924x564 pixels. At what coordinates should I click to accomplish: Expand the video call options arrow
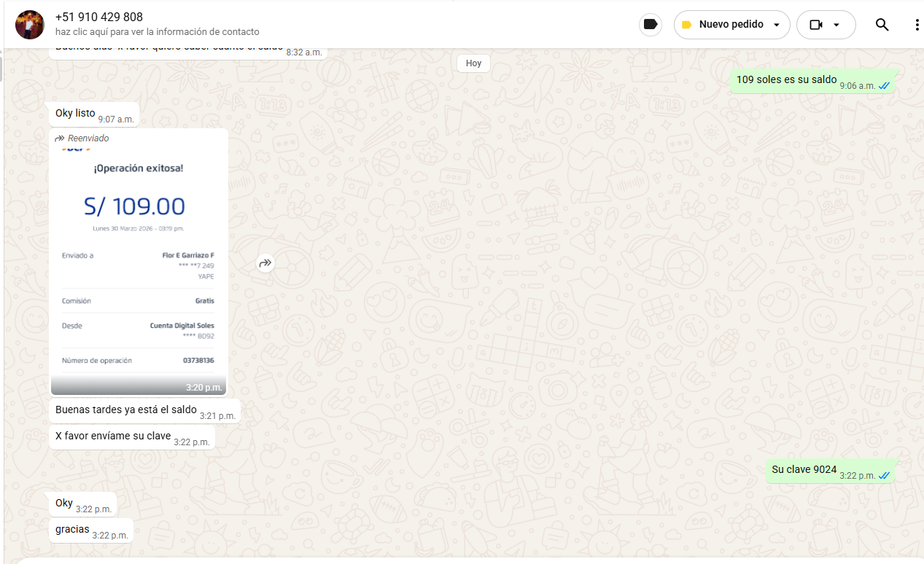click(x=836, y=25)
